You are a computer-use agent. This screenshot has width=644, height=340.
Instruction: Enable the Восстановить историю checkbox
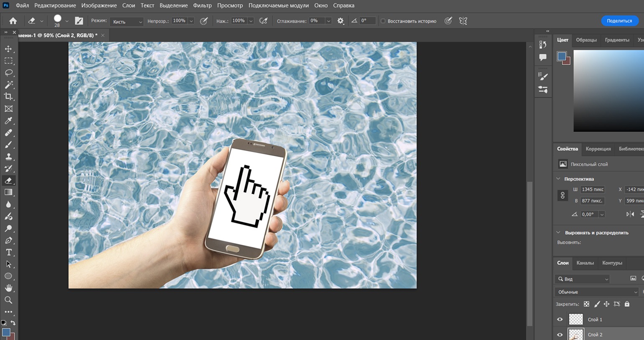click(383, 21)
